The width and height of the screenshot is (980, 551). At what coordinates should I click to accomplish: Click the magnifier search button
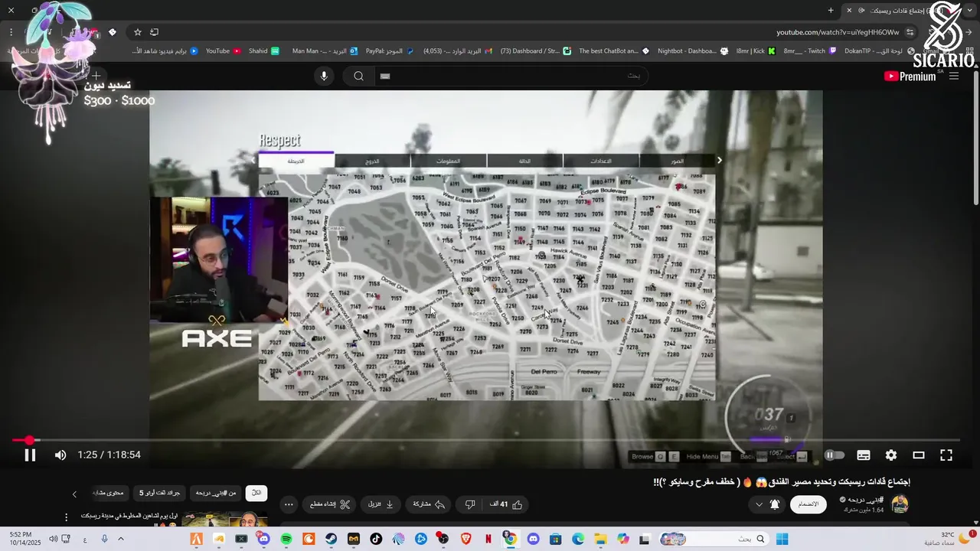[358, 76]
